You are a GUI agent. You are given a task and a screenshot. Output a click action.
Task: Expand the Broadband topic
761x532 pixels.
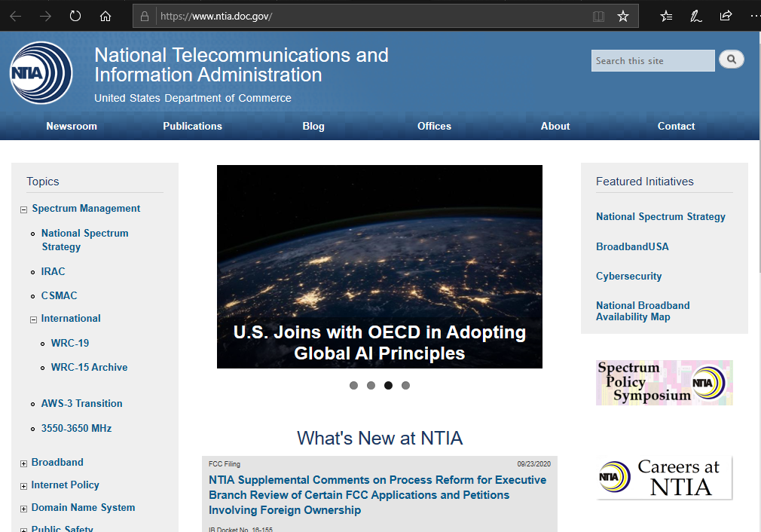tap(23, 463)
